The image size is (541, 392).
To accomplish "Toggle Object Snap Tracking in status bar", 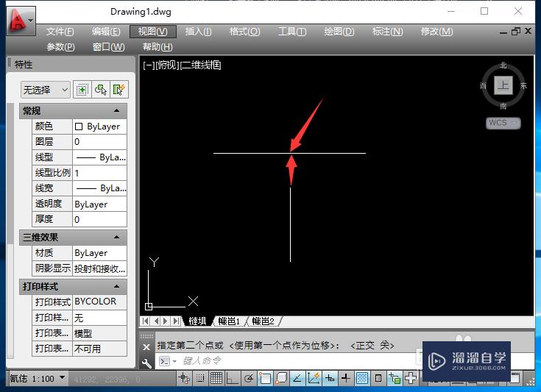I will click(297, 379).
